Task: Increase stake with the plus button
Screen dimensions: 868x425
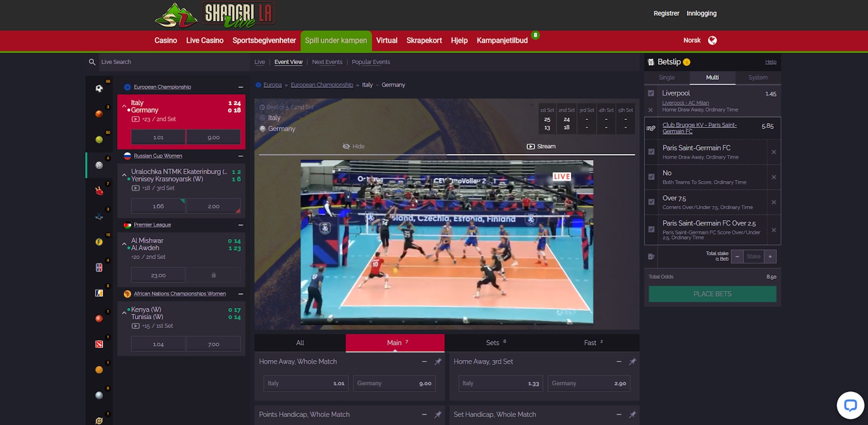Action: [770, 256]
